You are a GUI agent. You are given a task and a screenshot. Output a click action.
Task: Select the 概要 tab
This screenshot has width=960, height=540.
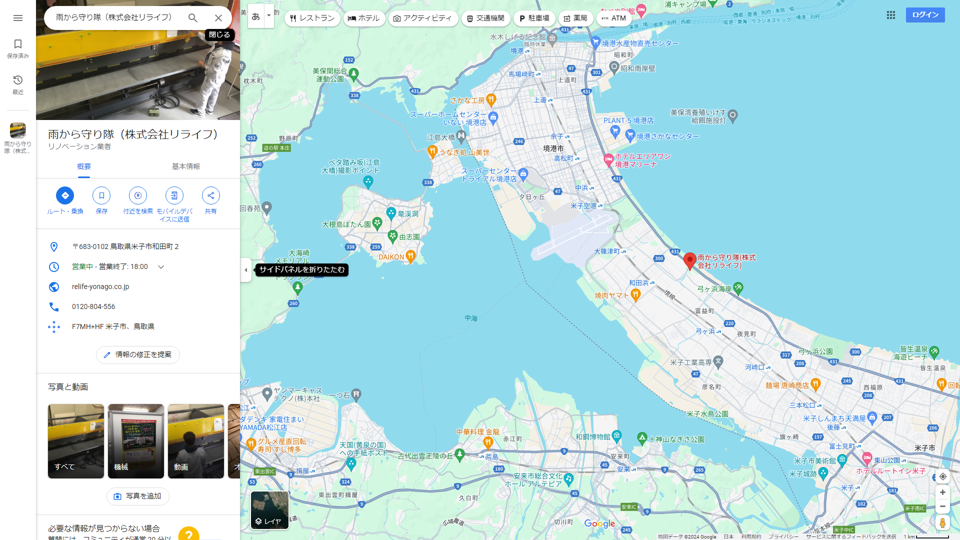pyautogui.click(x=84, y=167)
